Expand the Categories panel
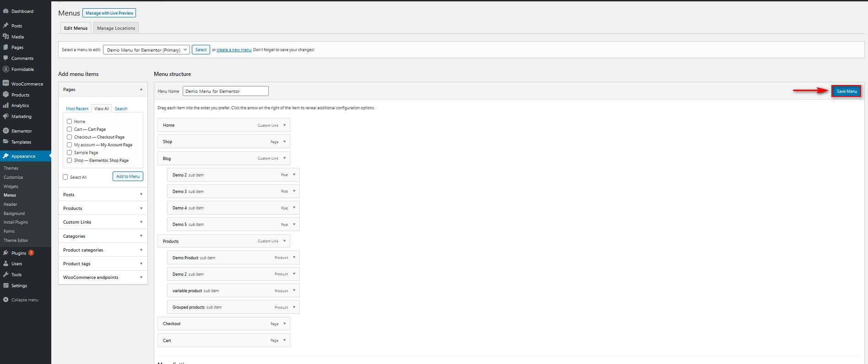 point(141,236)
